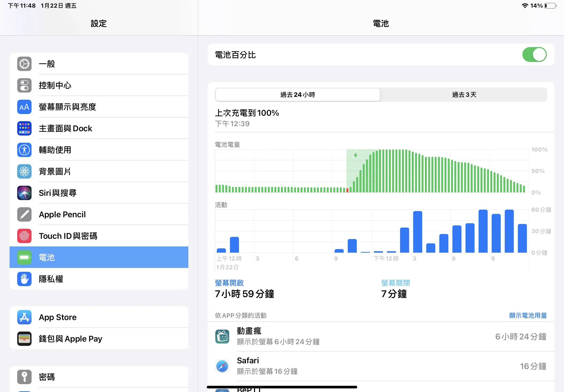Tap the 下午 12:39 charge time
Image resolution: width=564 pixels, height=392 pixels.
(232, 124)
